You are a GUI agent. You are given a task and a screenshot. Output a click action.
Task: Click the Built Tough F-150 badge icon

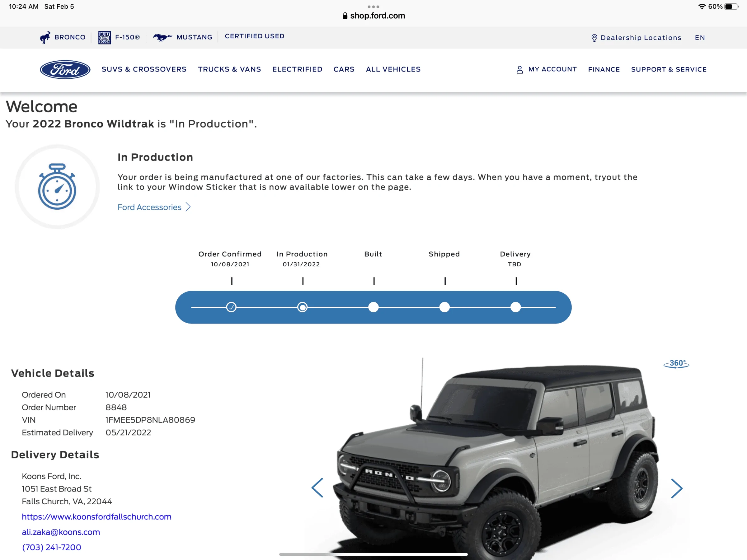point(104,37)
